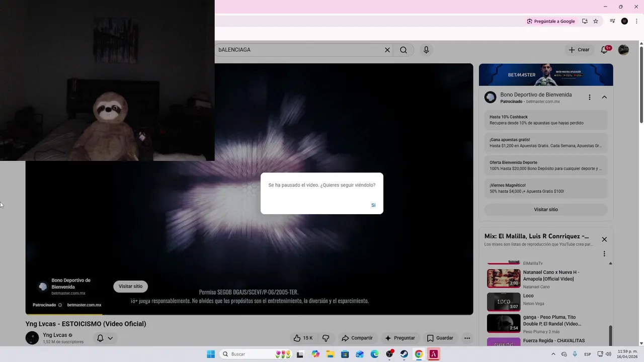Click Sí to resume the video
Viewport: 644px width, 362px height.
(x=373, y=205)
